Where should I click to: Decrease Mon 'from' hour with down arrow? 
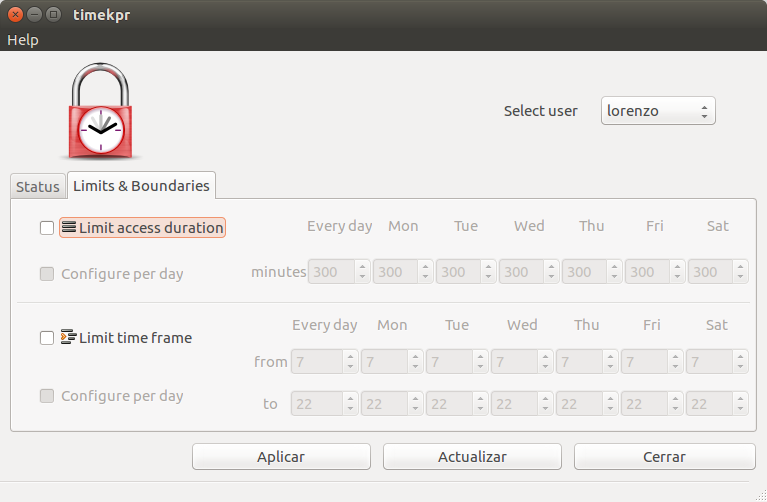point(415,367)
